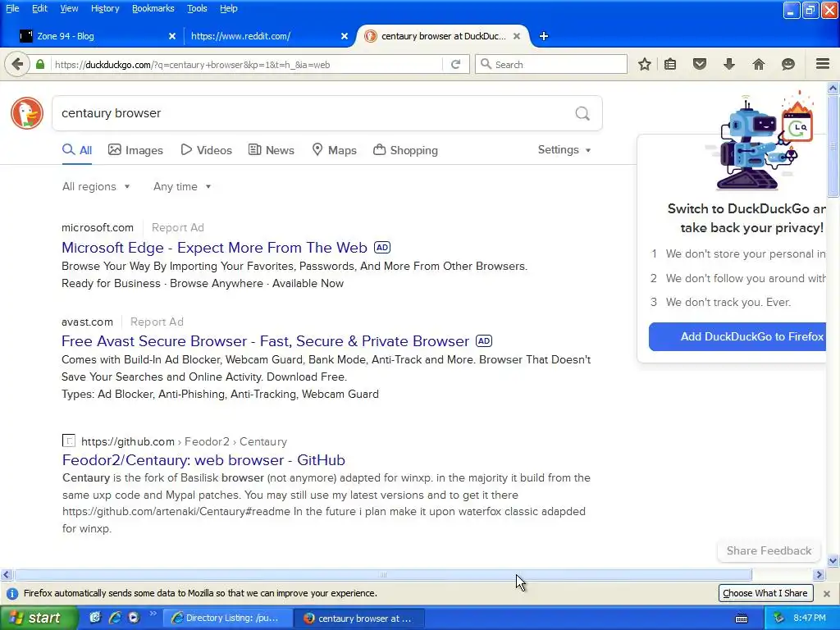Open the Bookmarks menu

point(153,8)
